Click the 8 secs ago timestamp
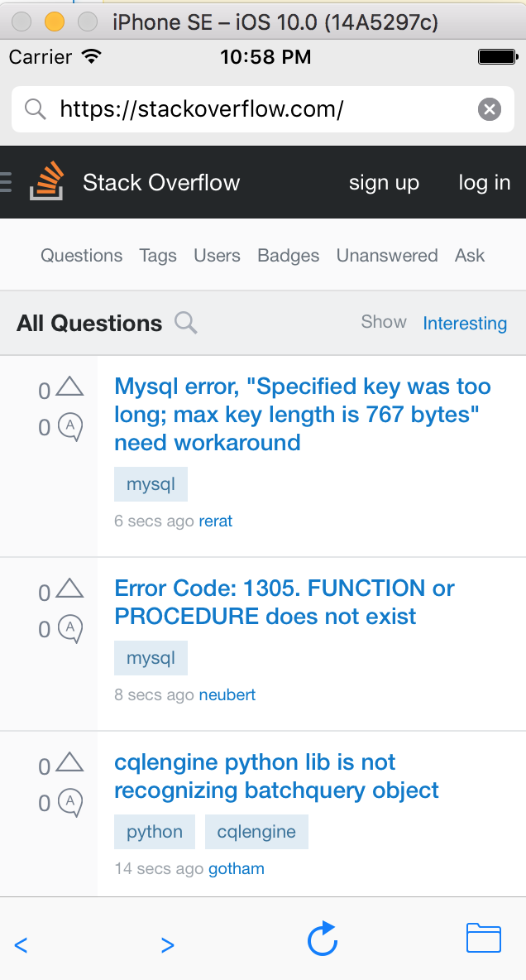526x980 pixels. pyautogui.click(x=155, y=695)
